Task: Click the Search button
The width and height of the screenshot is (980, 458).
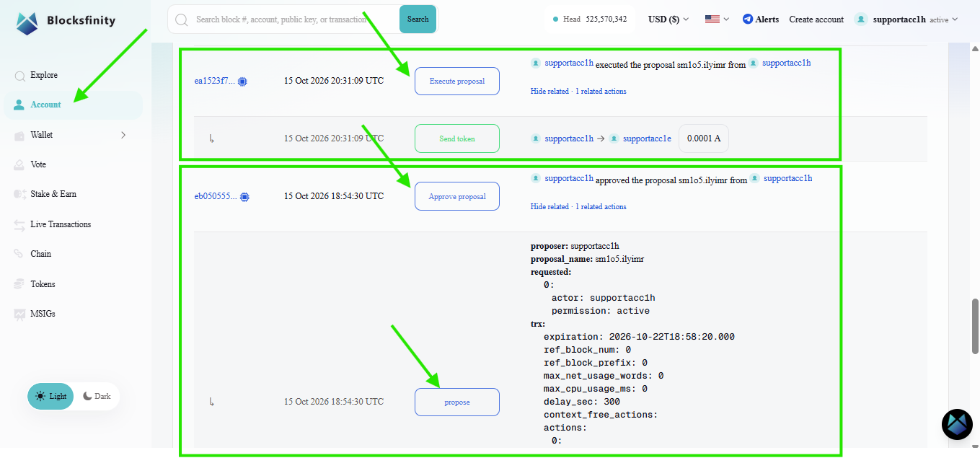Action: click(418, 19)
